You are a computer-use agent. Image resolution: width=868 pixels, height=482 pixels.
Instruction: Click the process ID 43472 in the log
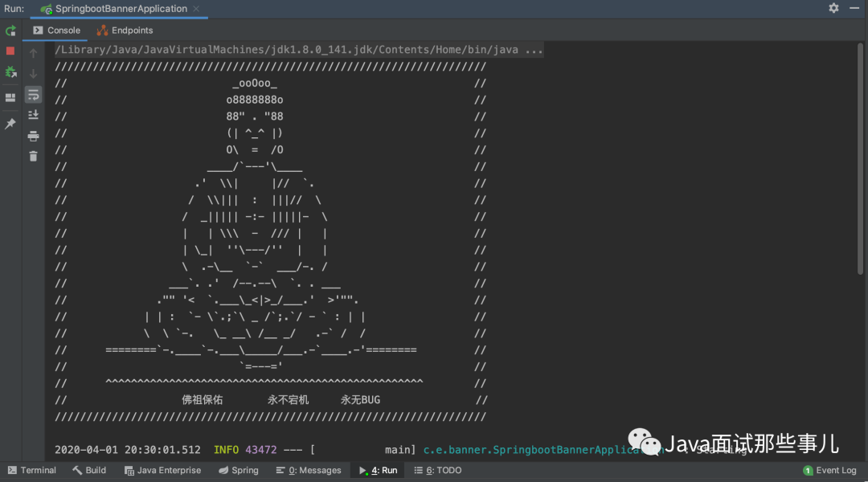pos(260,450)
